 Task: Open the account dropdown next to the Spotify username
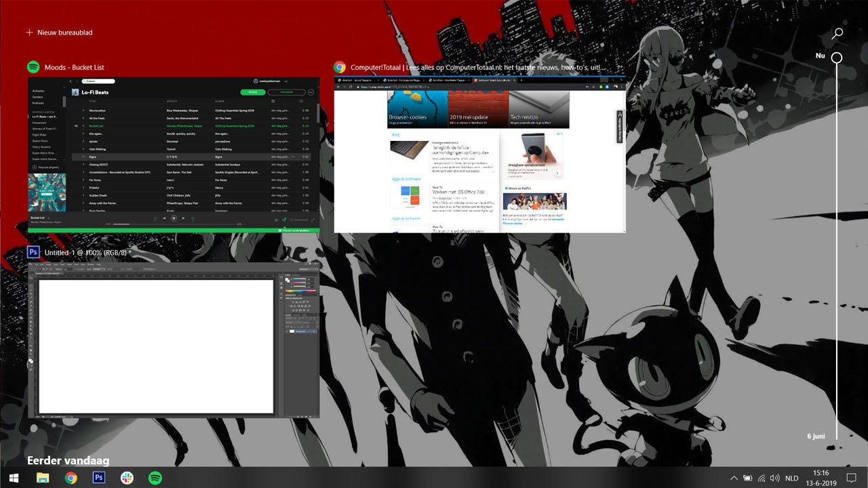coord(286,81)
